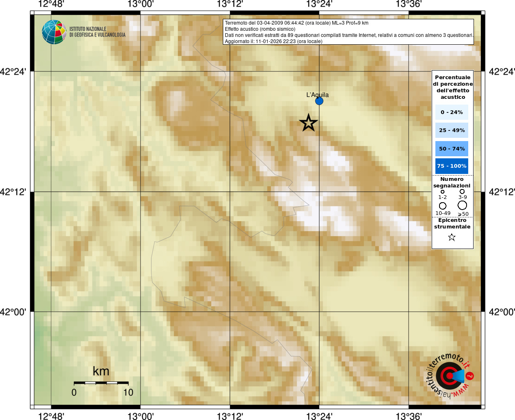Select the 75 - 100% color swatch
This screenshot has height=420, width=515.
pos(452,166)
